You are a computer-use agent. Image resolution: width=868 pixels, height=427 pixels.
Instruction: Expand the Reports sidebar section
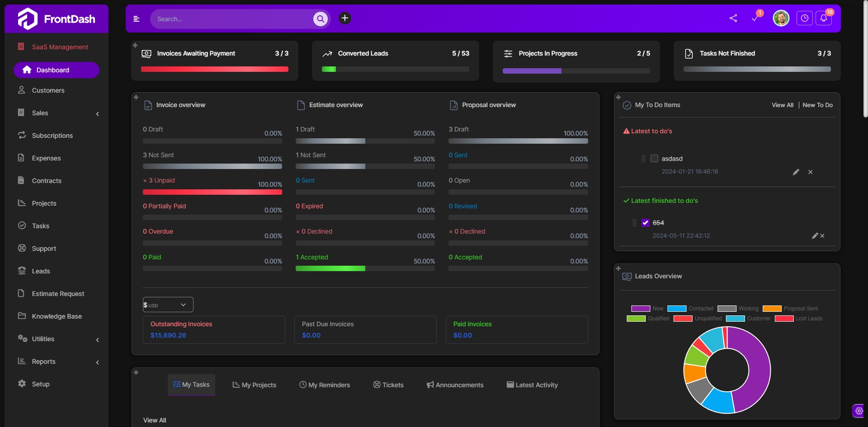[x=97, y=362]
